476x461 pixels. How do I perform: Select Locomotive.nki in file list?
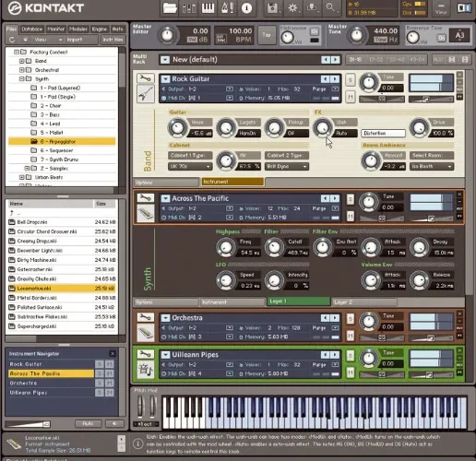[x=62, y=289]
